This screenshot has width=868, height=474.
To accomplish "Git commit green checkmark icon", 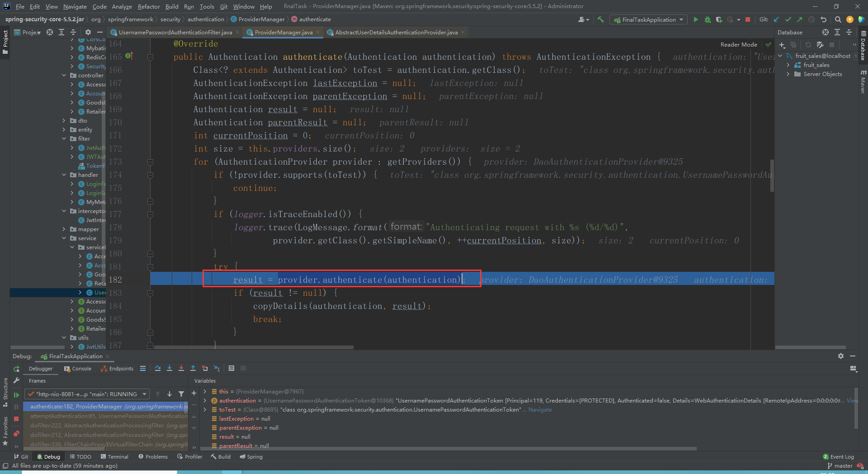I will point(788,19).
